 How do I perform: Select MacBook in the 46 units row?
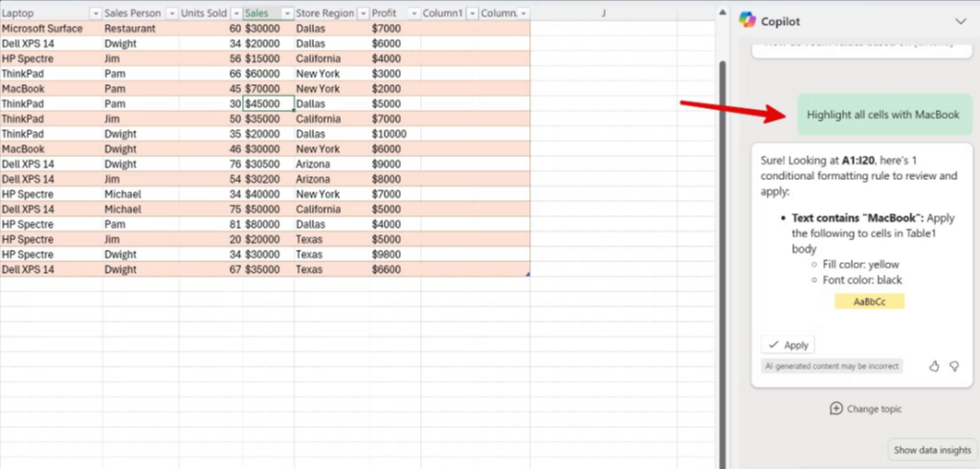click(52, 148)
